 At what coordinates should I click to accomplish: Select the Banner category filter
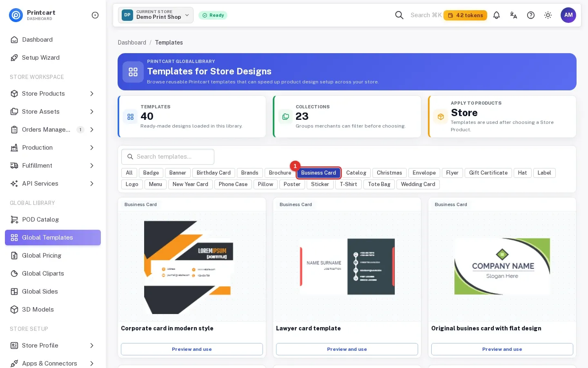[x=178, y=173]
